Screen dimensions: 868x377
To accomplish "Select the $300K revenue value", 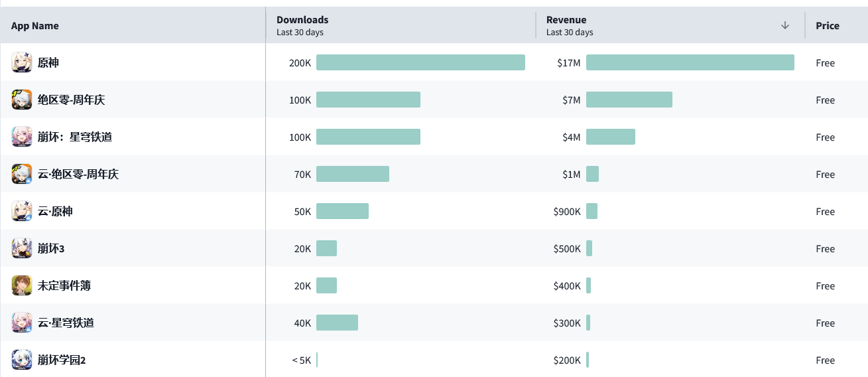I will point(567,323).
